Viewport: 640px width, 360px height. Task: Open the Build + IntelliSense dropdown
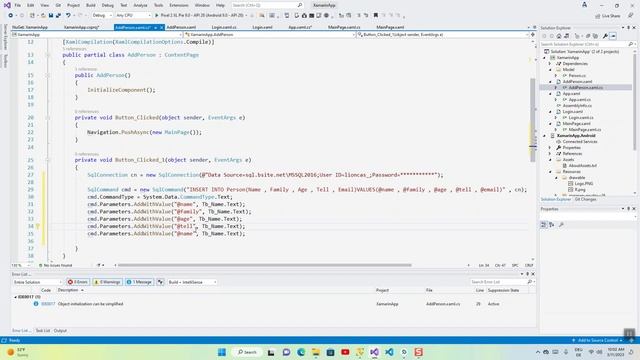coord(192,282)
